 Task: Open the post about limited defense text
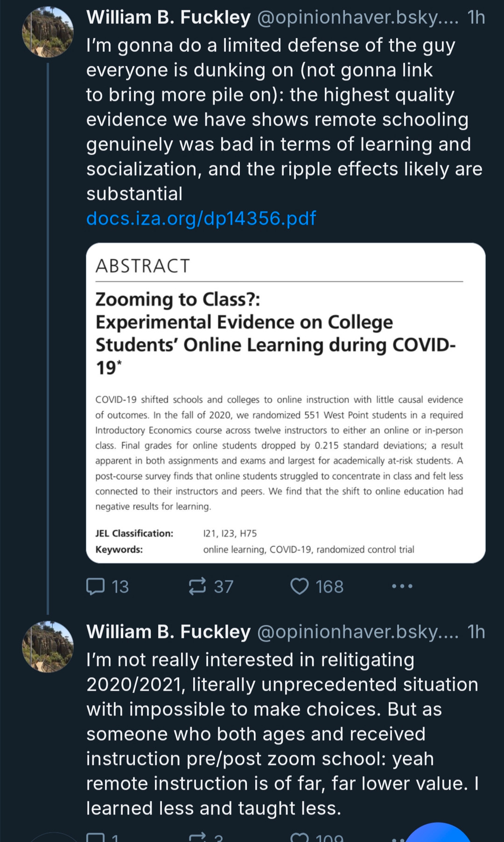click(280, 120)
